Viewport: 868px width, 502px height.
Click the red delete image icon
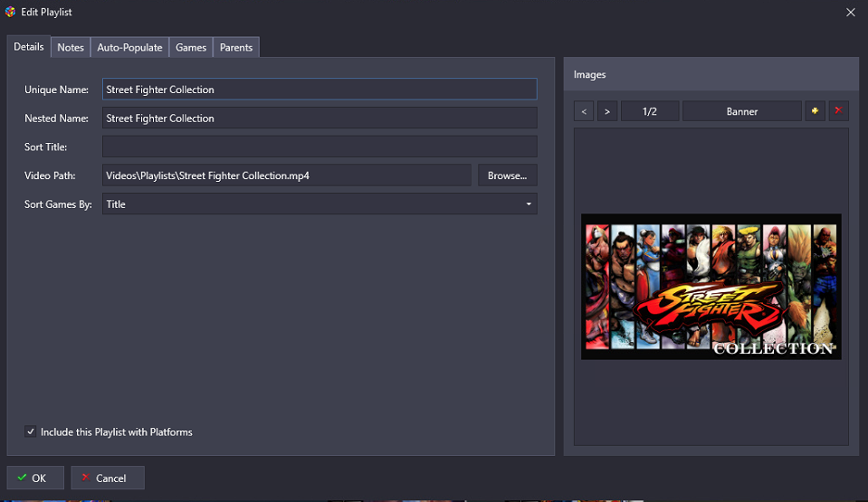(x=838, y=111)
